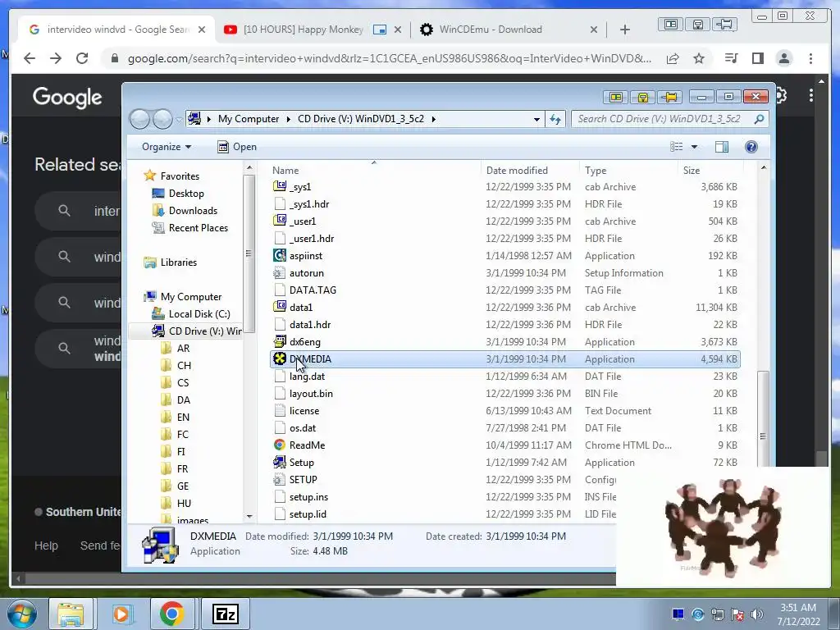The image size is (840, 630).
Task: Select the autorun setup information icon
Action: click(280, 272)
